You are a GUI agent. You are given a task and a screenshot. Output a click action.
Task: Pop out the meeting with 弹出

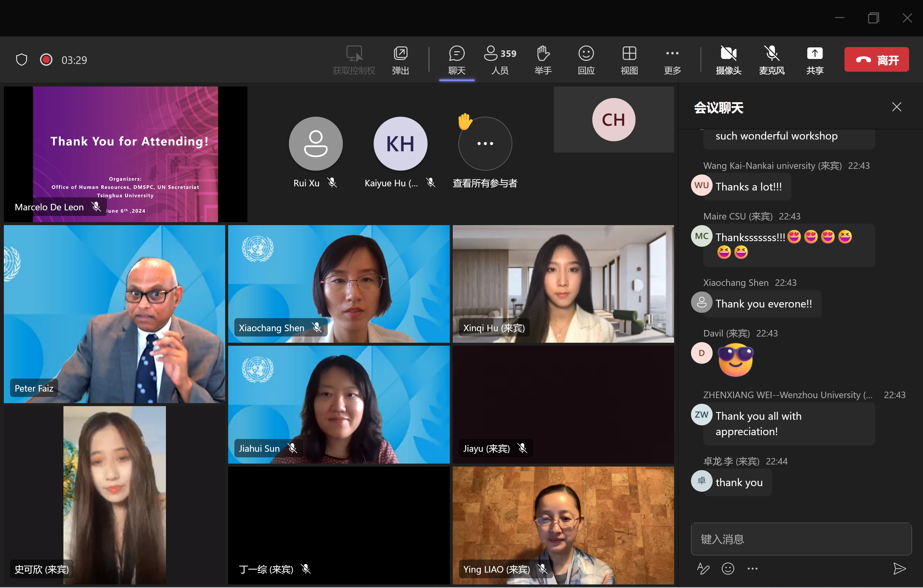click(400, 60)
